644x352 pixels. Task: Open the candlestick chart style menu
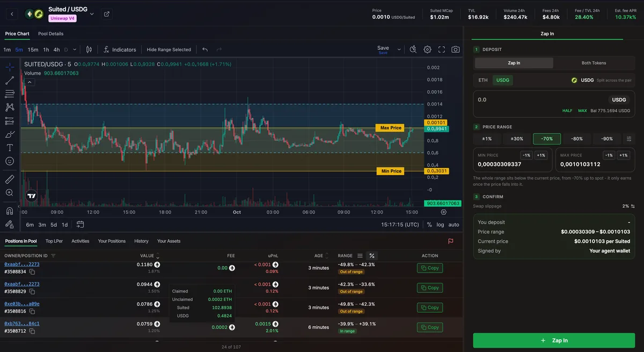(x=89, y=49)
